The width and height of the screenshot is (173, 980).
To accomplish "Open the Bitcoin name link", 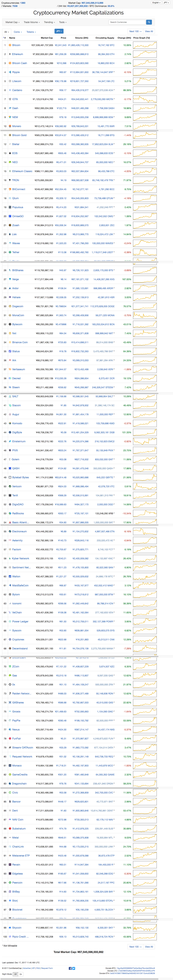I will tap(16, 45).
